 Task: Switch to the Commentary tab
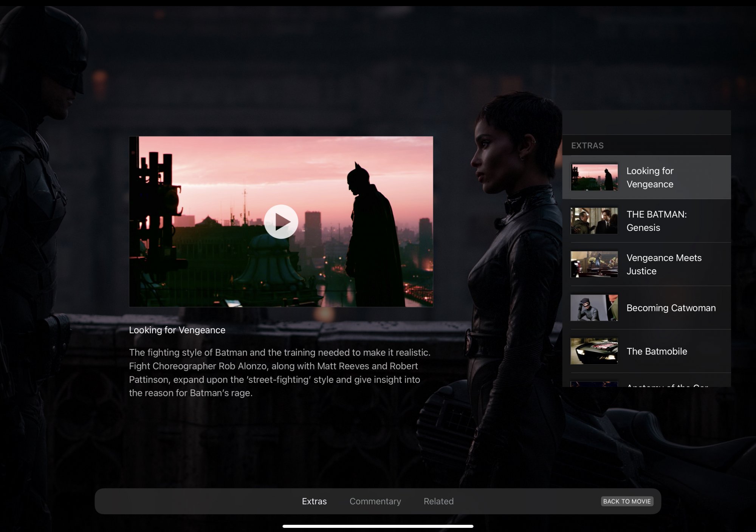point(375,501)
